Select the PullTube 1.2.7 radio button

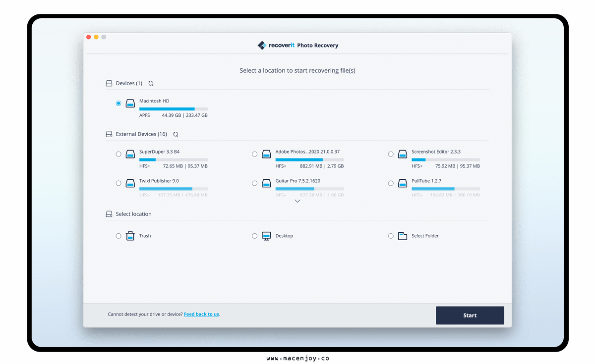pyautogui.click(x=391, y=183)
